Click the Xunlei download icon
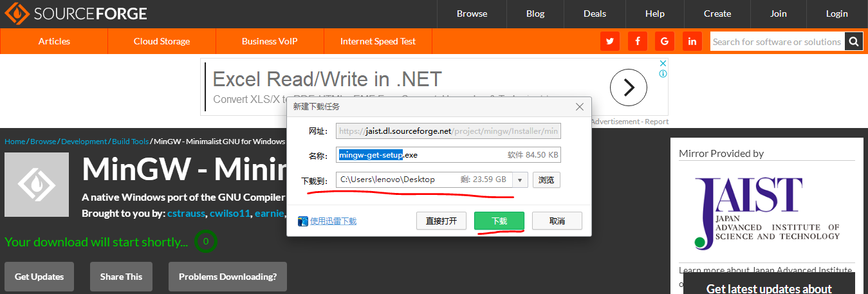The height and width of the screenshot is (294, 868). [x=304, y=221]
